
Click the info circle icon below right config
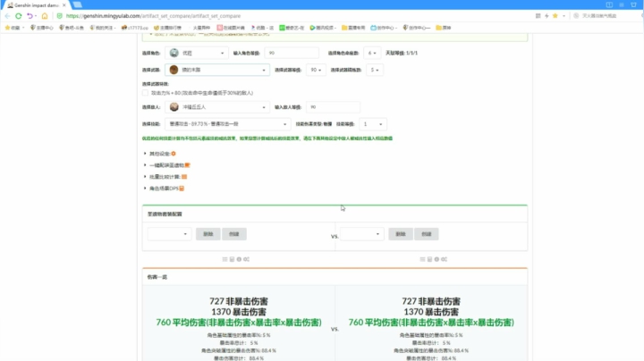pyautogui.click(x=436, y=259)
